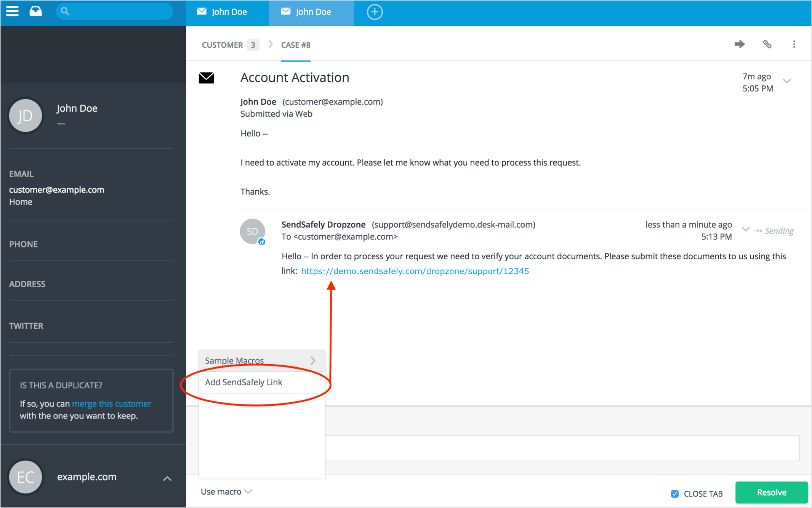Image resolution: width=812 pixels, height=508 pixels.
Task: Collapse the example.com company section
Action: tap(167, 478)
